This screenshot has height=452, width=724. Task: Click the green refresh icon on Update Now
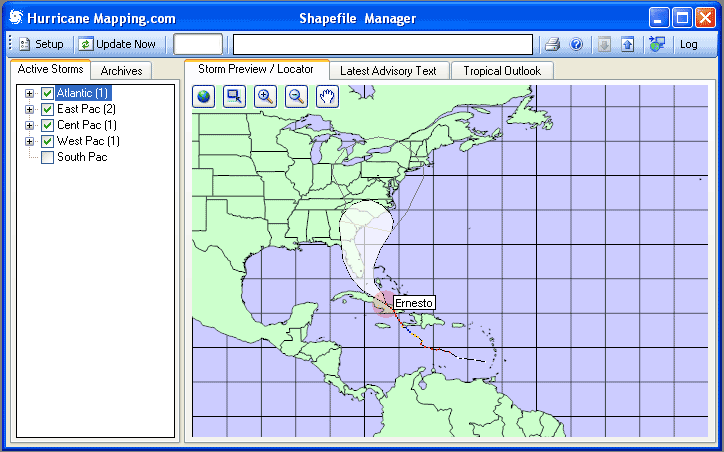click(x=85, y=44)
